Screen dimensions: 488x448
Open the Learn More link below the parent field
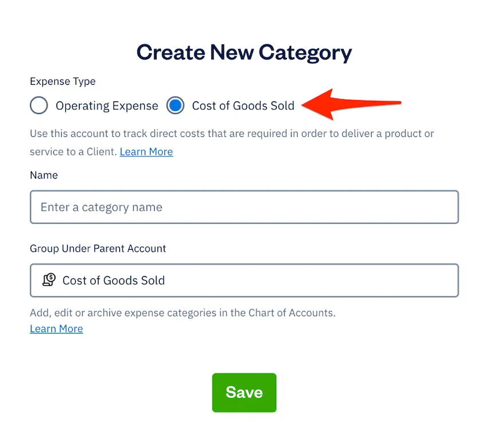pyautogui.click(x=56, y=328)
